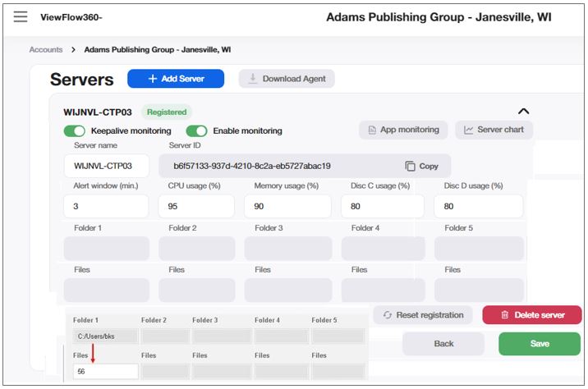Screen dimensions: 588x389
Task: Click the Disc C usage field
Action: [x=383, y=206]
